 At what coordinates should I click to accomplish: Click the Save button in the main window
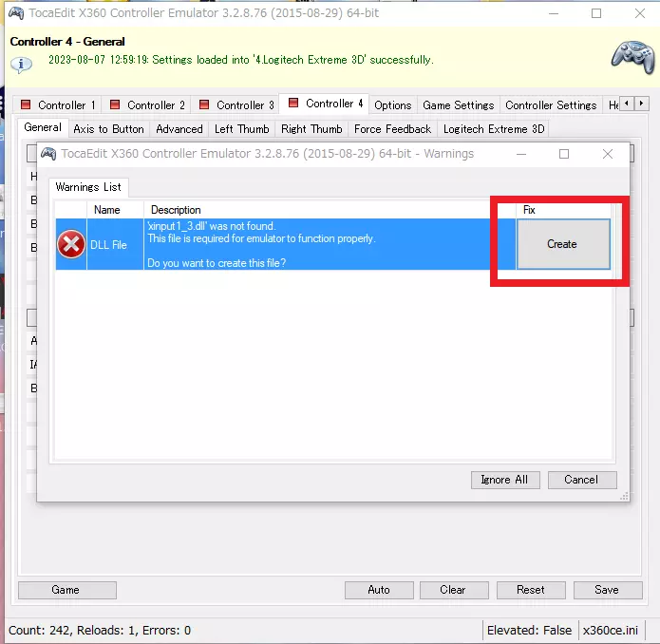(608, 590)
